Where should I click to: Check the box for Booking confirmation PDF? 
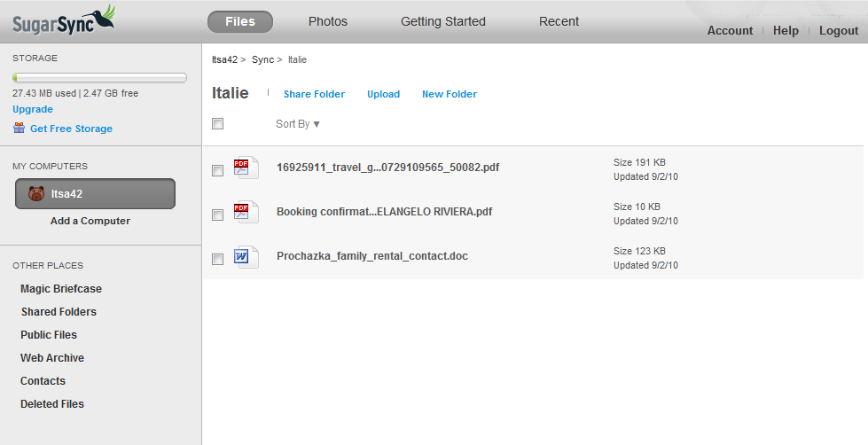pos(217,215)
